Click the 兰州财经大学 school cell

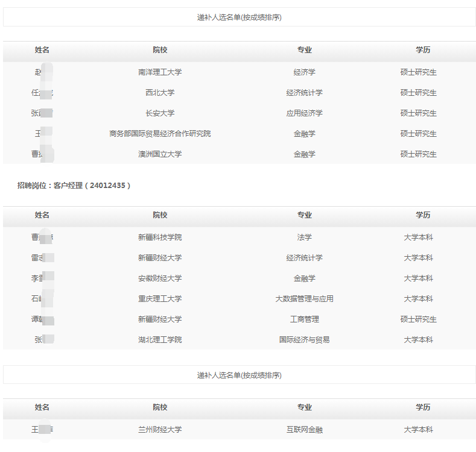coord(160,430)
